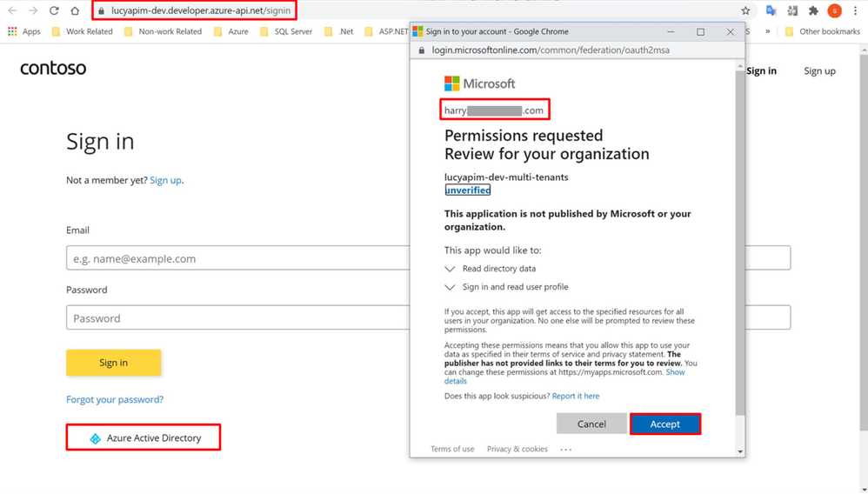The width and height of the screenshot is (868, 494).
Task: Open the Extensions puzzle piece icon
Action: pyautogui.click(x=813, y=10)
